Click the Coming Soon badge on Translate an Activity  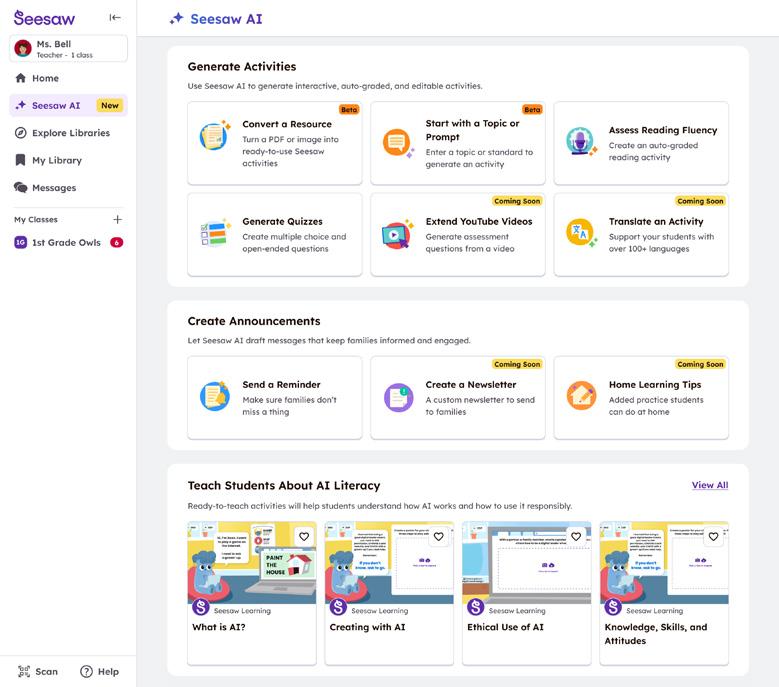(700, 201)
